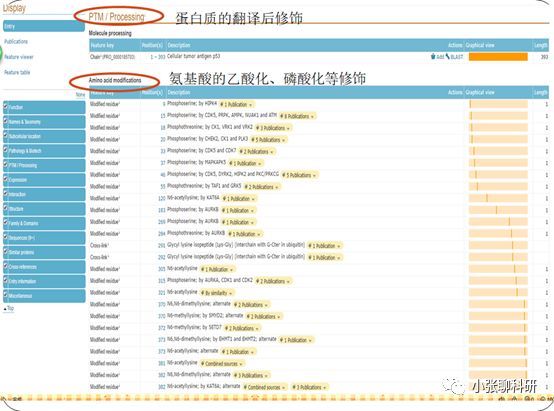Toggle the Function section checkbox

point(6,106)
